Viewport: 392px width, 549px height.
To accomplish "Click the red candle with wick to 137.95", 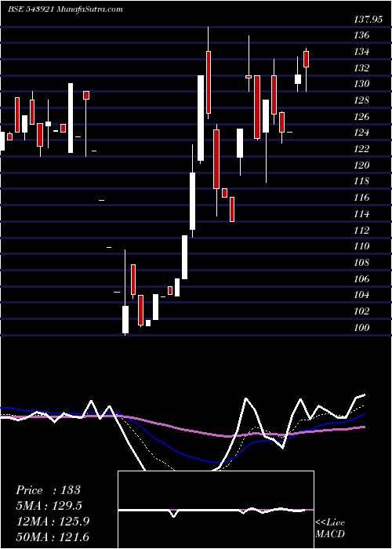I will (x=209, y=82).
